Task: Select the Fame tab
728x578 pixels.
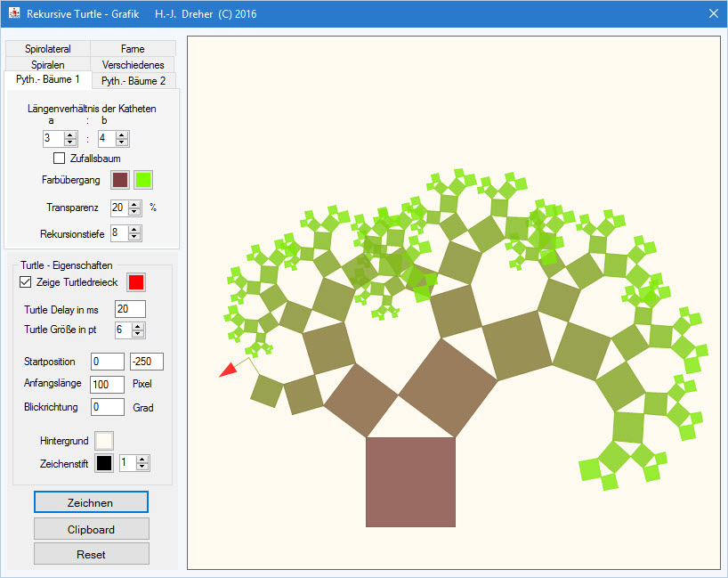Action: point(132,48)
